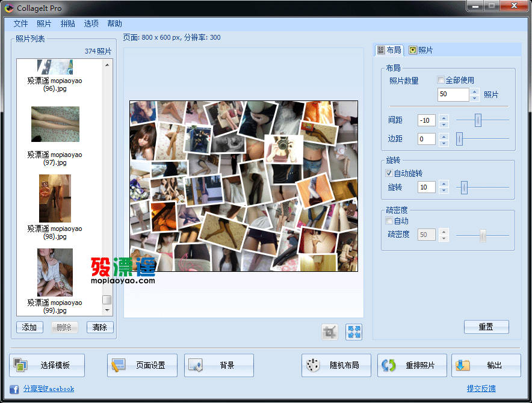Decrease photo count with down arrow
The width and height of the screenshot is (532, 403).
click(x=475, y=98)
